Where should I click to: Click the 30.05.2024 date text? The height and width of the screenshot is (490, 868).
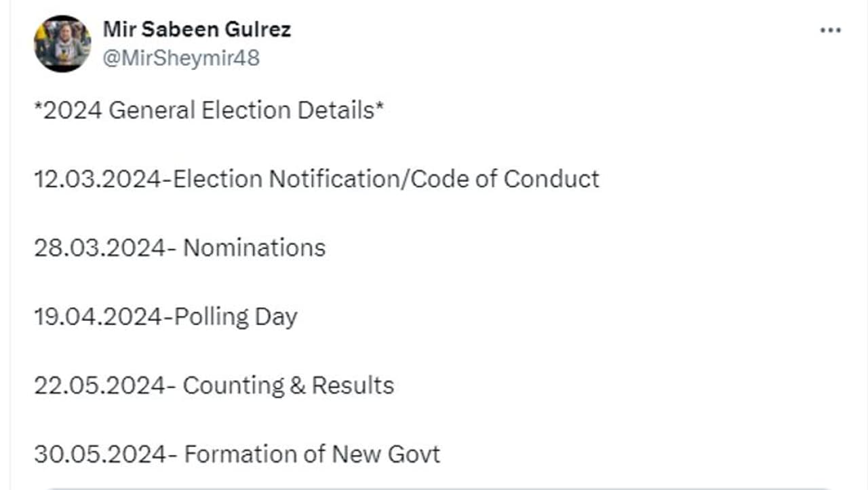click(x=100, y=454)
